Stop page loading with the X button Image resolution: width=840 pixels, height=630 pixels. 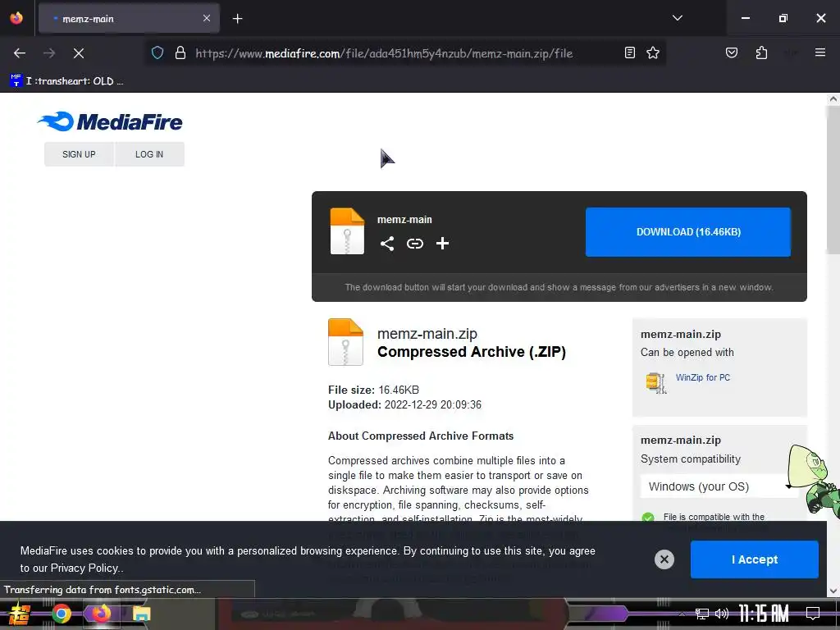(x=79, y=53)
